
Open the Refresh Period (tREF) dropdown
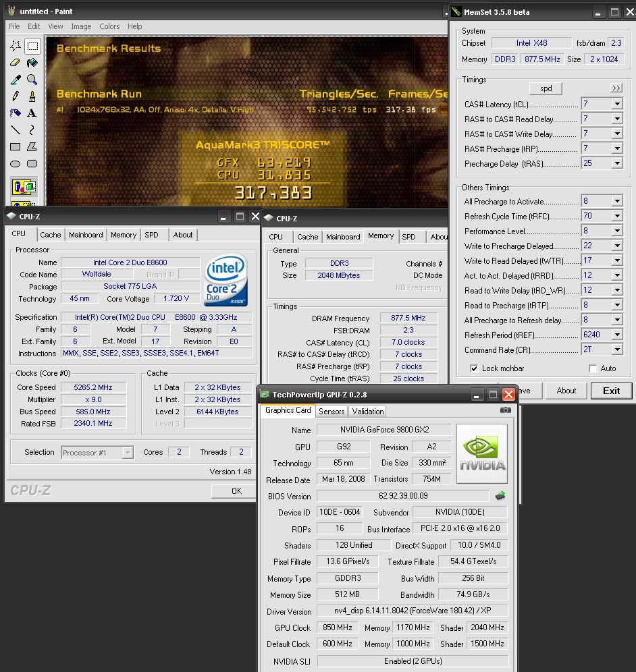(x=616, y=335)
